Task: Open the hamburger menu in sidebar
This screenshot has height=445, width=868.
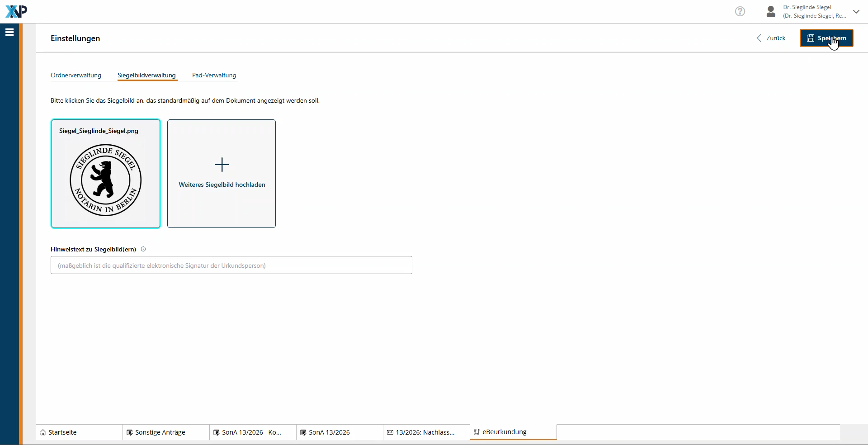Action: 9,32
